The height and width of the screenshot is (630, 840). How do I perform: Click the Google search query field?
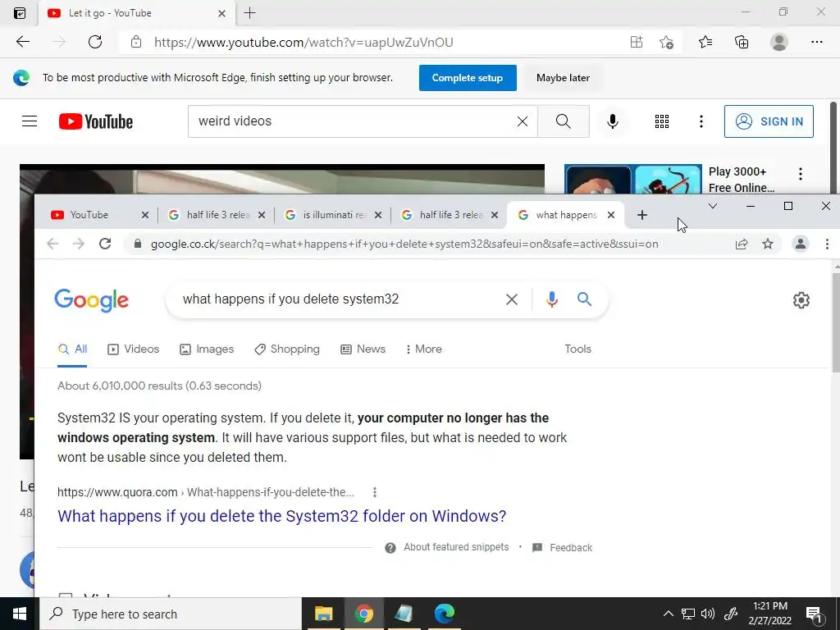(337, 299)
